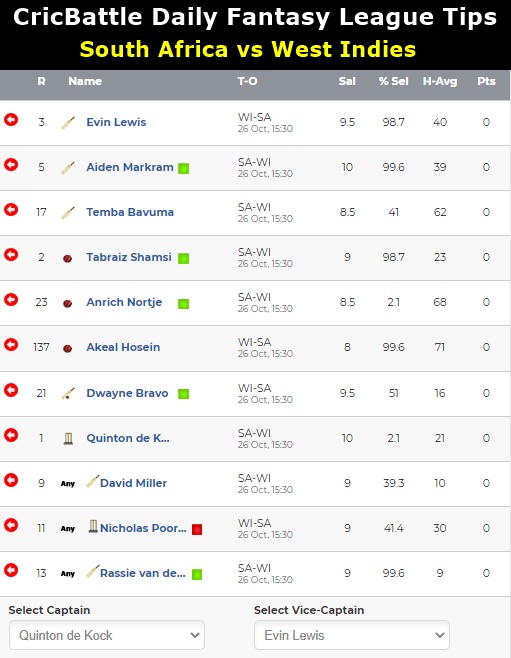
Task: Remove Aiden Markram using the red arrow icon
Action: [x=11, y=164]
